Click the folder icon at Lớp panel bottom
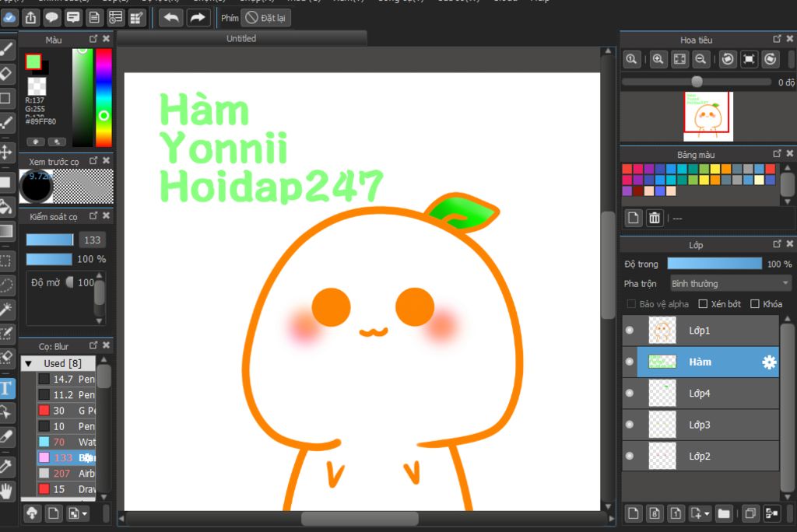This screenshot has height=532, width=797. (724, 513)
